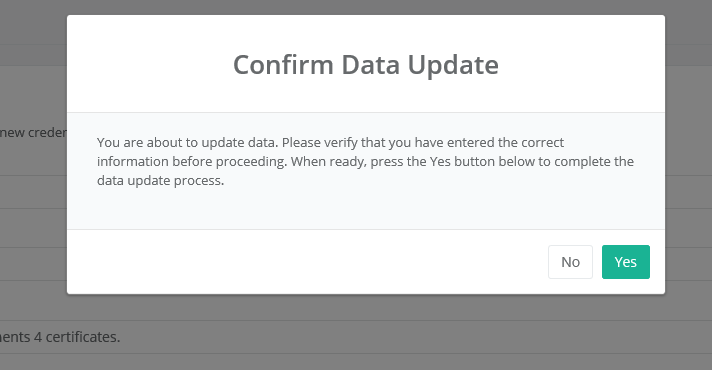This screenshot has width=712, height=370.
Task: Click the word 'Yes' inside the message
Action: click(440, 162)
